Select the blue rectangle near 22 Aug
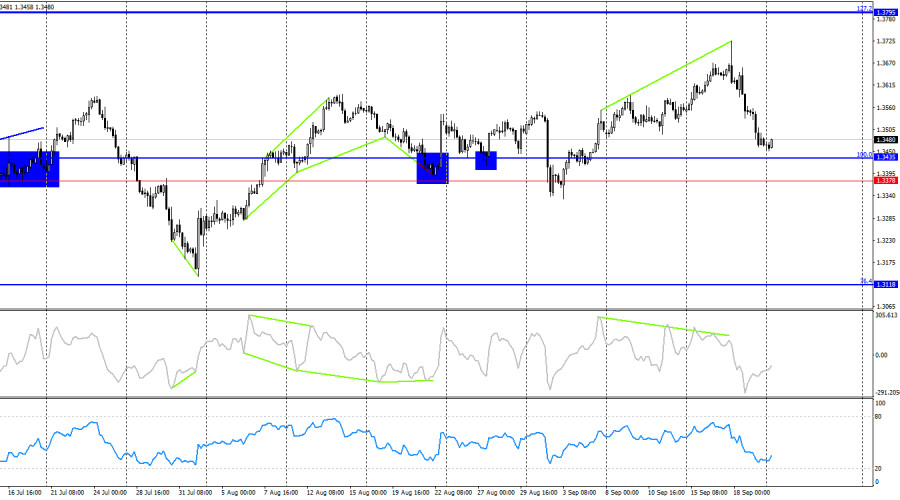 pyautogui.click(x=432, y=167)
